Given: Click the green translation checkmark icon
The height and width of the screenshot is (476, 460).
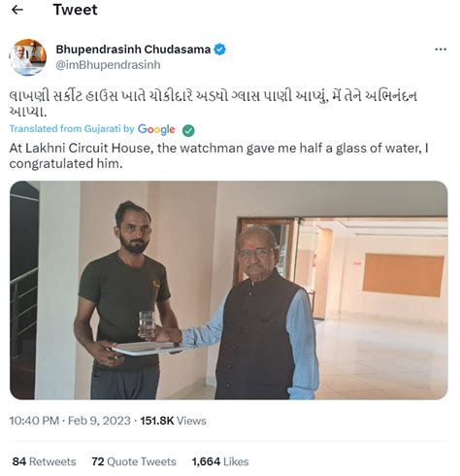Looking at the screenshot, I should 188,130.
